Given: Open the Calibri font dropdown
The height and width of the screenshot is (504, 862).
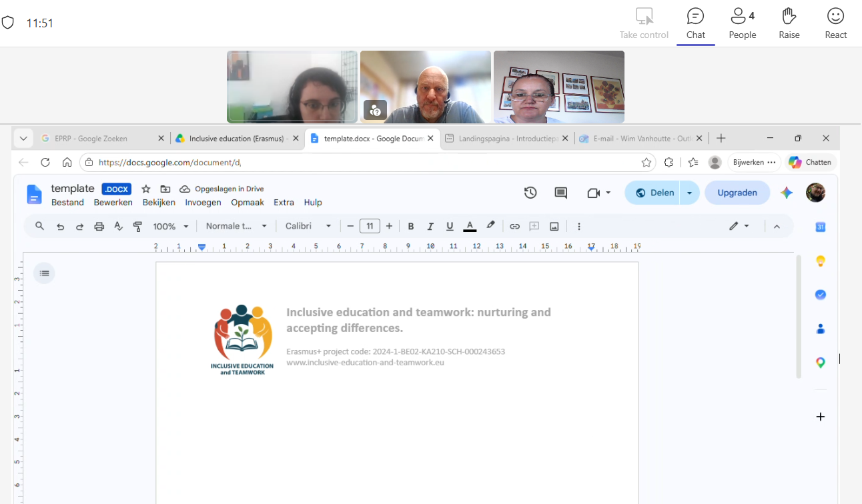Looking at the screenshot, I should 308,226.
